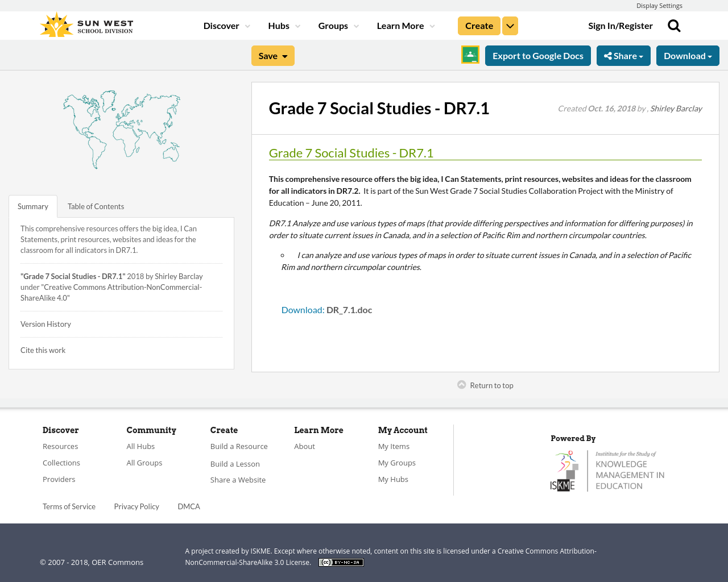Open Display Settings

(x=659, y=5)
